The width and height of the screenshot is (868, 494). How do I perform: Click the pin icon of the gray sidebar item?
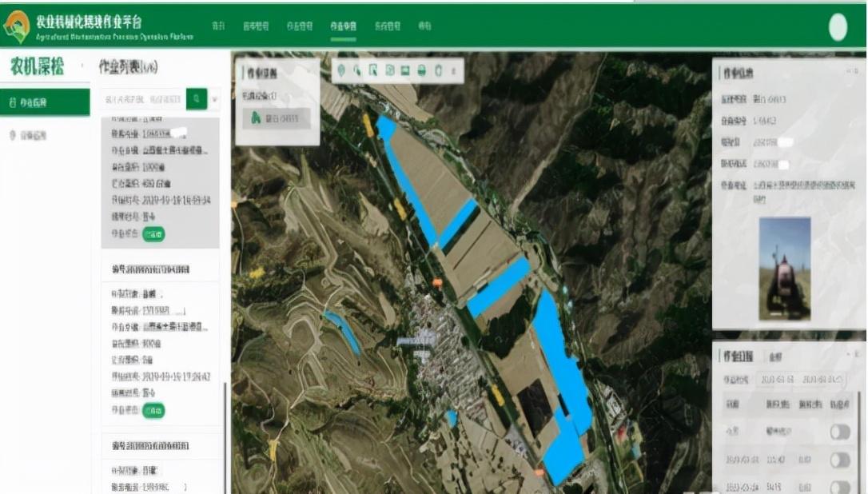13,135
